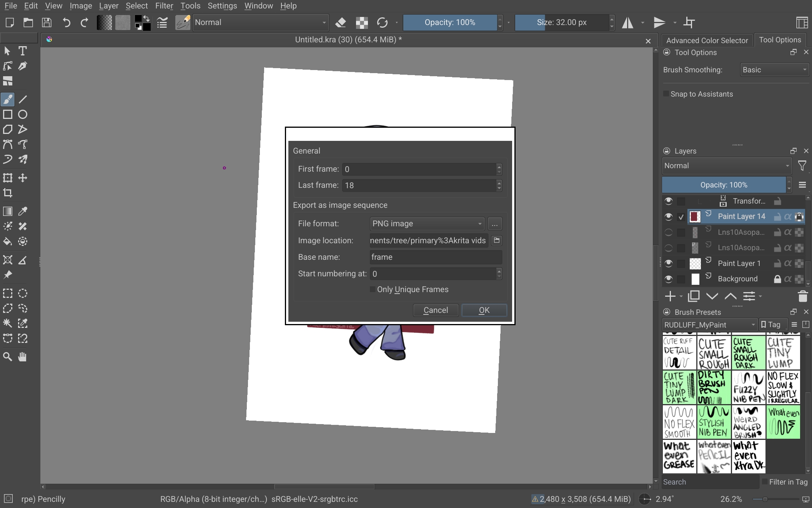Open RUDLUFF_MyPaint preset tag dropdown
The height and width of the screenshot is (508, 812).
coord(710,325)
